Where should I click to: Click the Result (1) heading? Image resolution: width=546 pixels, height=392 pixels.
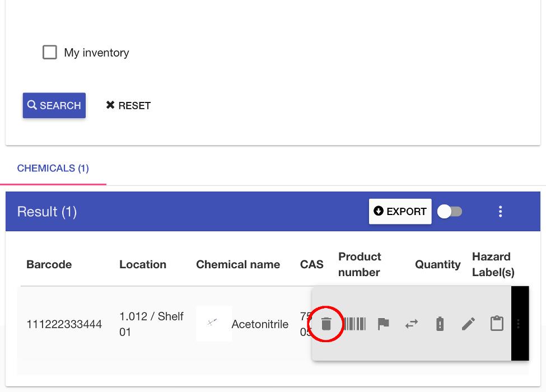coord(47,212)
